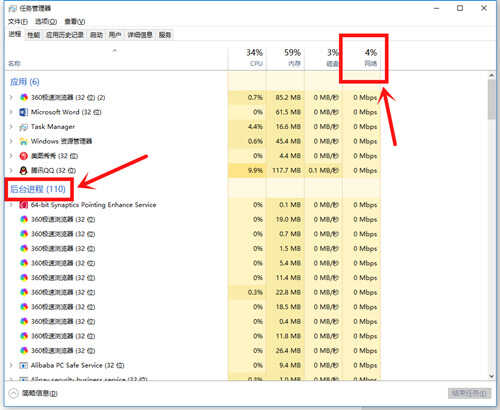
Task: Expand the Microsoft Word row chevron
Action: tap(11, 112)
